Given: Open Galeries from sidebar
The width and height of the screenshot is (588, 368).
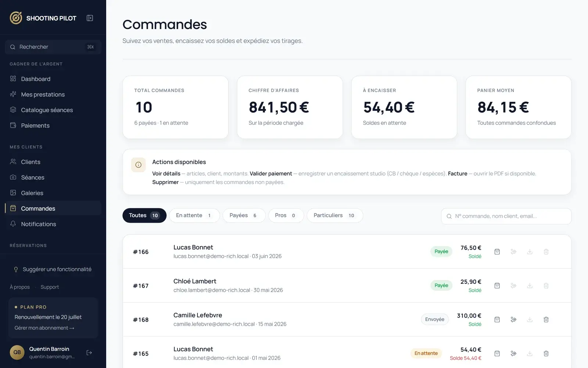Looking at the screenshot, I should (53, 193).
